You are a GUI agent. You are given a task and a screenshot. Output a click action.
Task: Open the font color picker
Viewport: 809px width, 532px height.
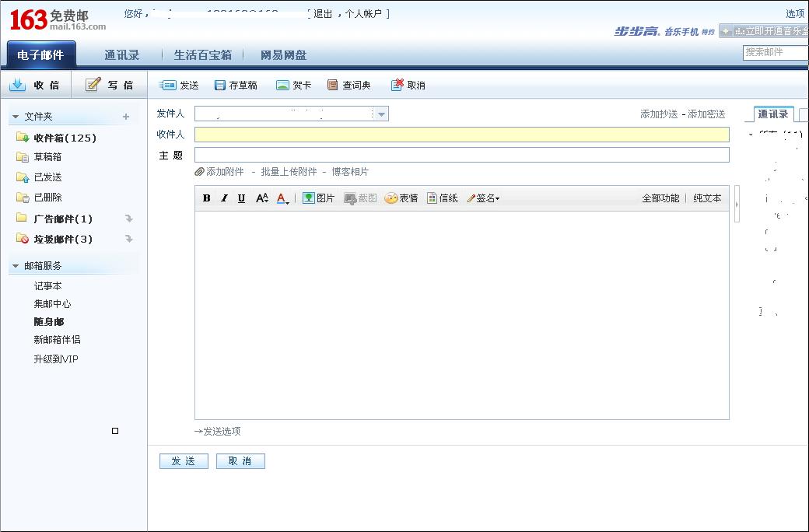tap(282, 198)
